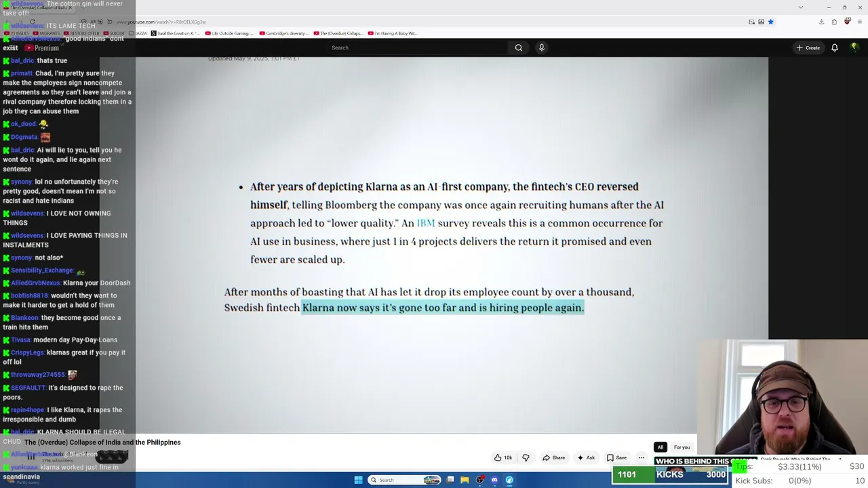This screenshot has width=868, height=488.
Task: Select the For you filter chip
Action: (x=682, y=447)
